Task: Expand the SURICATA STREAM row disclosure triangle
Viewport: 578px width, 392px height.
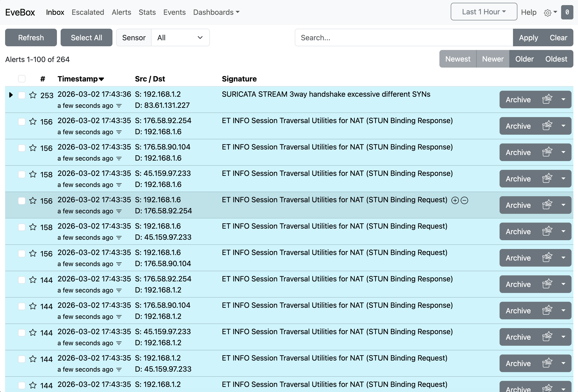Action: 11,95
